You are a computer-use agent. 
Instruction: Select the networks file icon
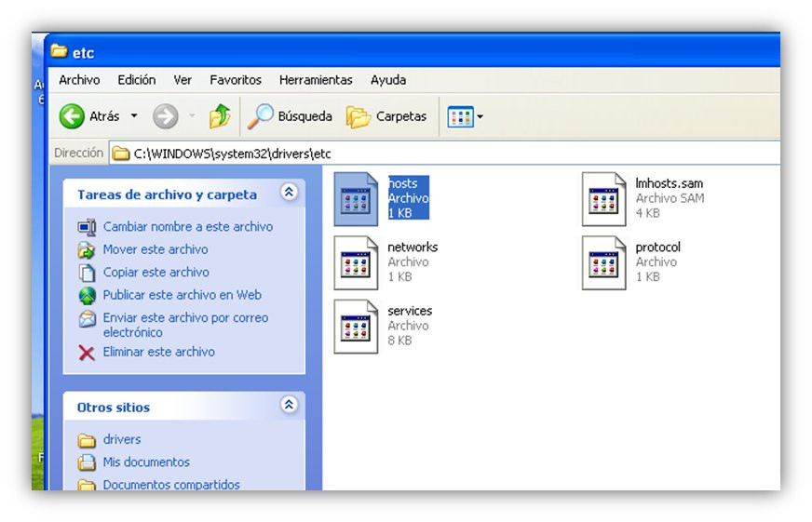pyautogui.click(x=356, y=262)
